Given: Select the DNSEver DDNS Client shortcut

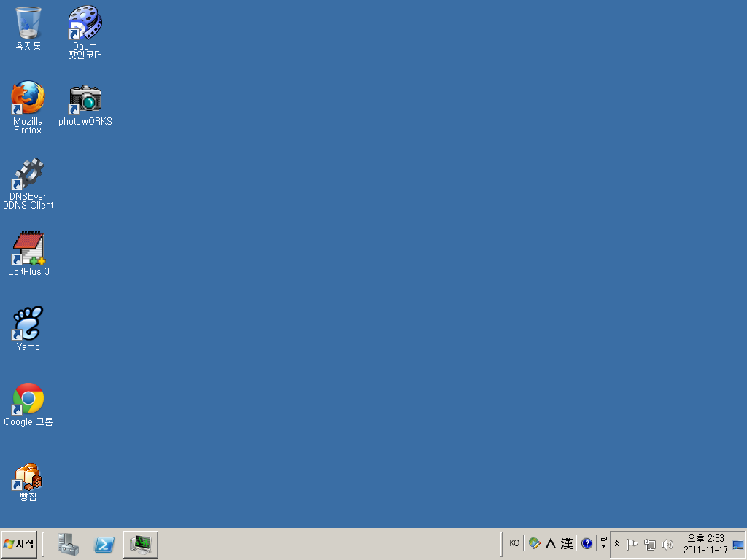Looking at the screenshot, I should pyautogui.click(x=28, y=183).
